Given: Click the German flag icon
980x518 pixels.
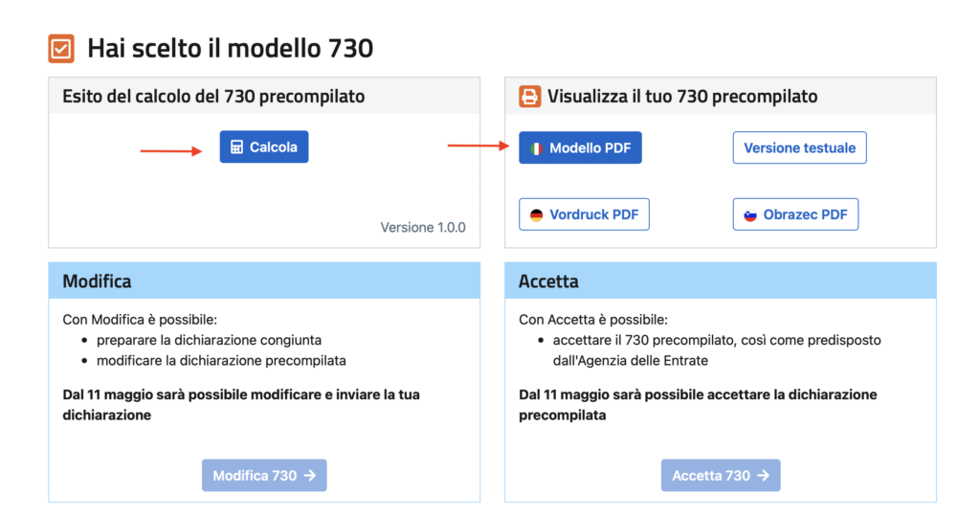Looking at the screenshot, I should coord(536,215).
